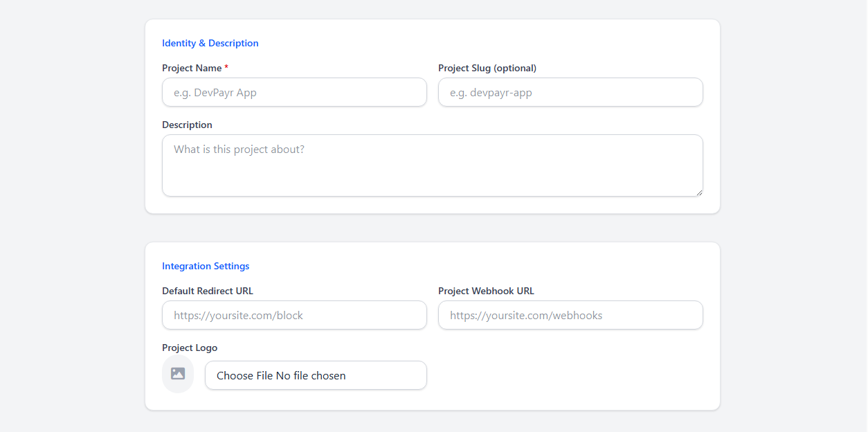This screenshot has width=868, height=432.
Task: Click the "Default Redirect URL" label
Action: pyautogui.click(x=208, y=291)
